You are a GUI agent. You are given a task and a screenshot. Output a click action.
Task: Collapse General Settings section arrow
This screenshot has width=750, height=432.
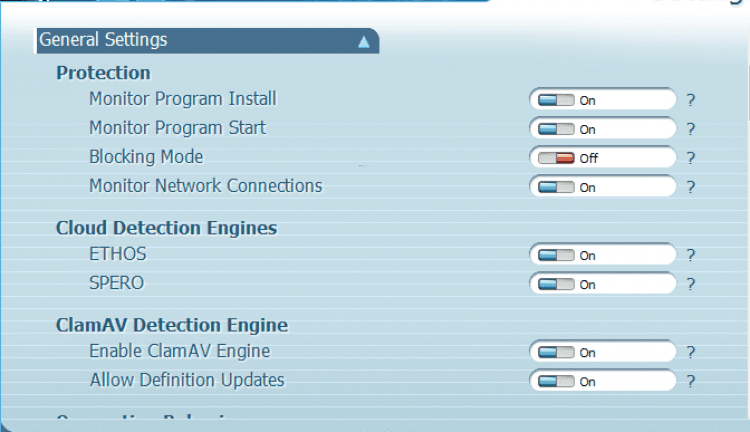364,41
